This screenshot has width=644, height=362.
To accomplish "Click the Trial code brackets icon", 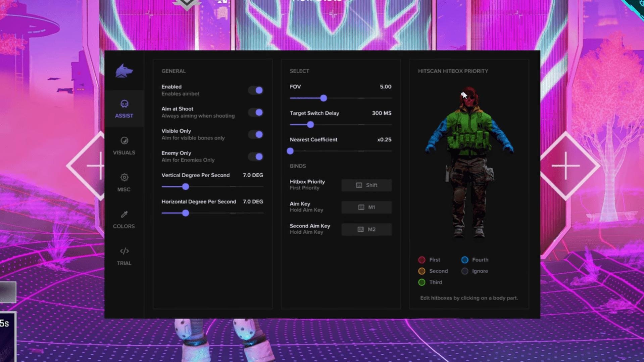I will coord(124,251).
